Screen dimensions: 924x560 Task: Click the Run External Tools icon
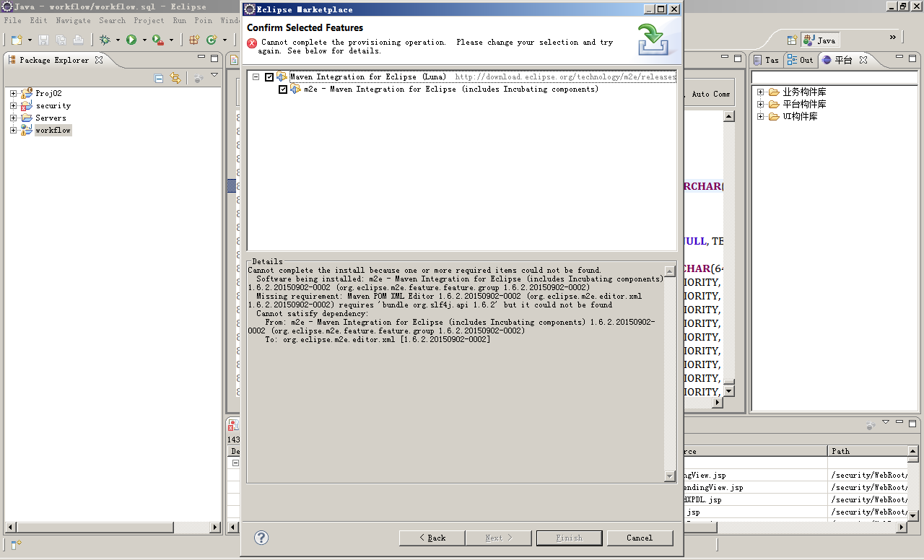[157, 40]
